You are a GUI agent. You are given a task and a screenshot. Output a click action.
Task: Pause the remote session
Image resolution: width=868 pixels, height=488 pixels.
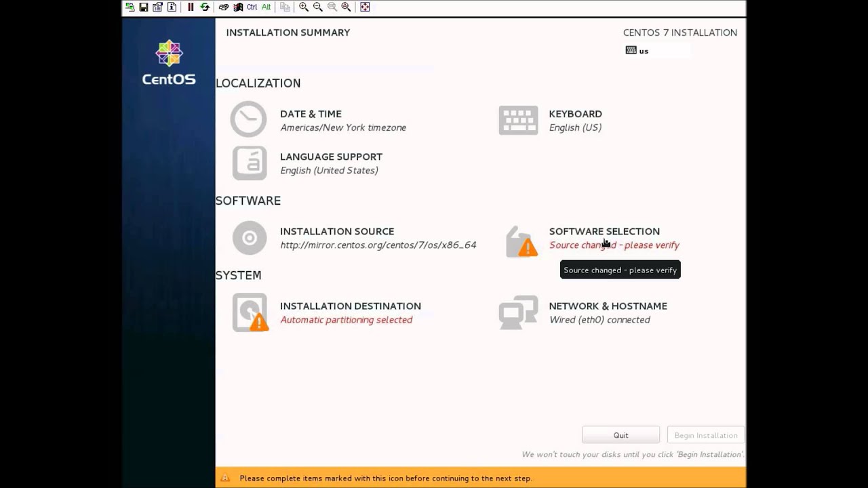click(191, 7)
